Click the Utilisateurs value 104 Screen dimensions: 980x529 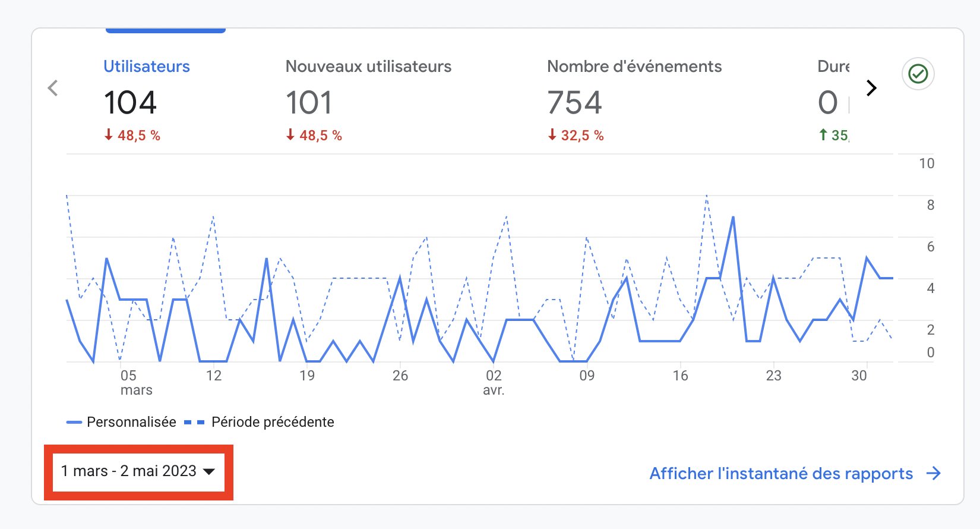click(x=131, y=102)
